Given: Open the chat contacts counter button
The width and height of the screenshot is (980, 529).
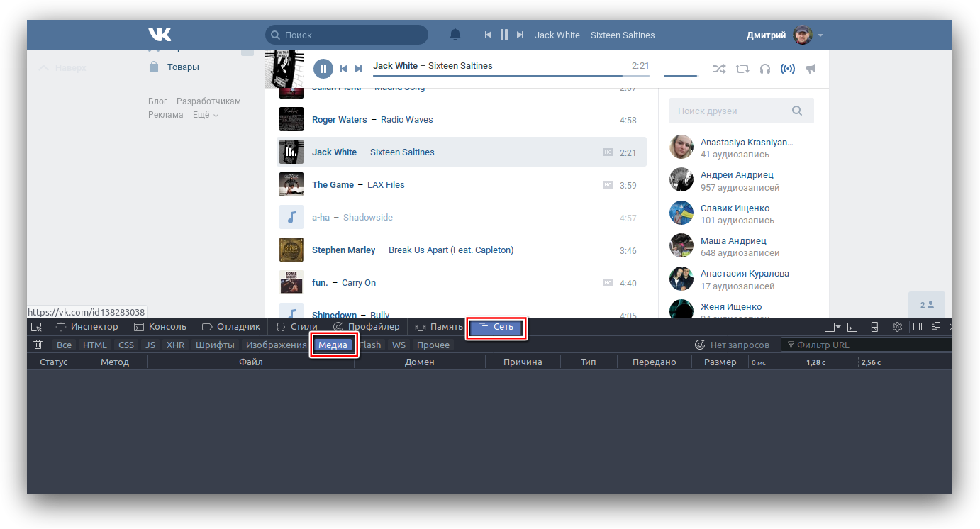Looking at the screenshot, I should coord(927,305).
